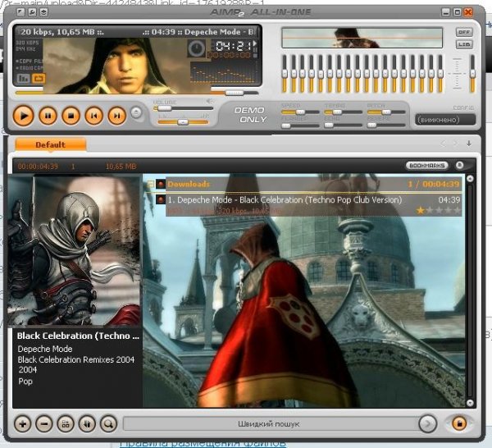Click the eject/open files button
The image size is (492, 448).
tap(136, 112)
